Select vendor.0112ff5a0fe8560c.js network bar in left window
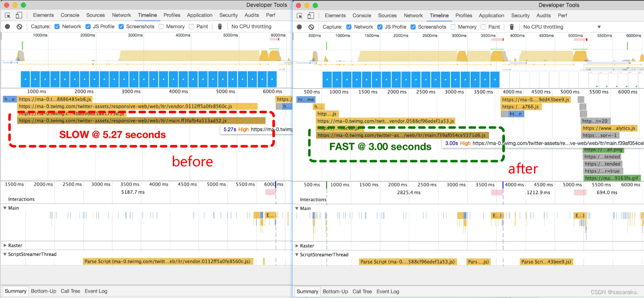The width and height of the screenshot is (644, 298). click(x=137, y=106)
